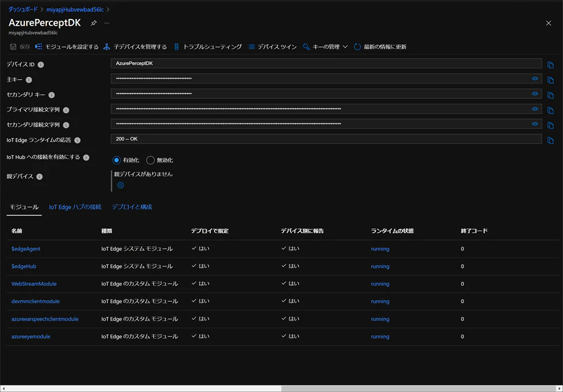This screenshot has height=392, width=563.
Task: Switch to IoT Edge ハブの接続 tab
Action: click(x=75, y=207)
